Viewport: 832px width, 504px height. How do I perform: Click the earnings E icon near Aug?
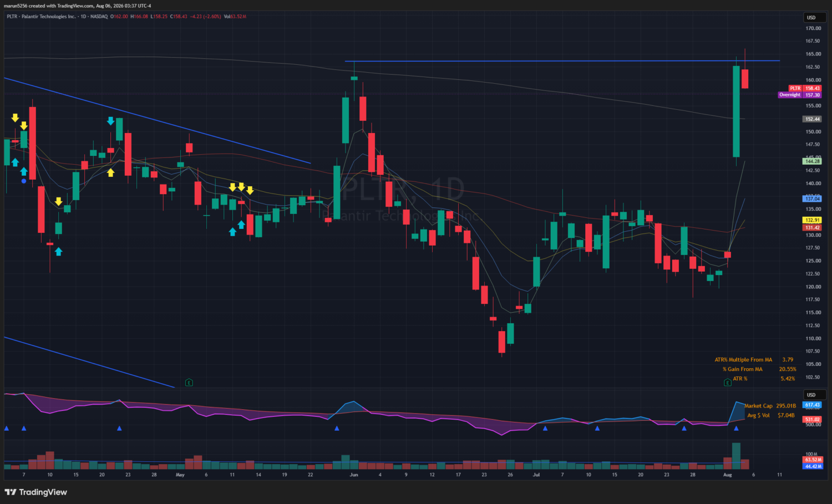pyautogui.click(x=727, y=383)
